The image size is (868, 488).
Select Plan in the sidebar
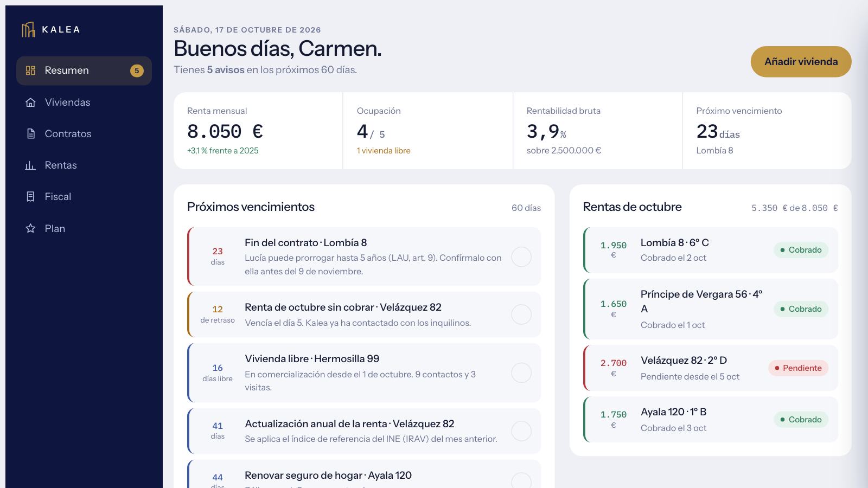click(x=84, y=228)
